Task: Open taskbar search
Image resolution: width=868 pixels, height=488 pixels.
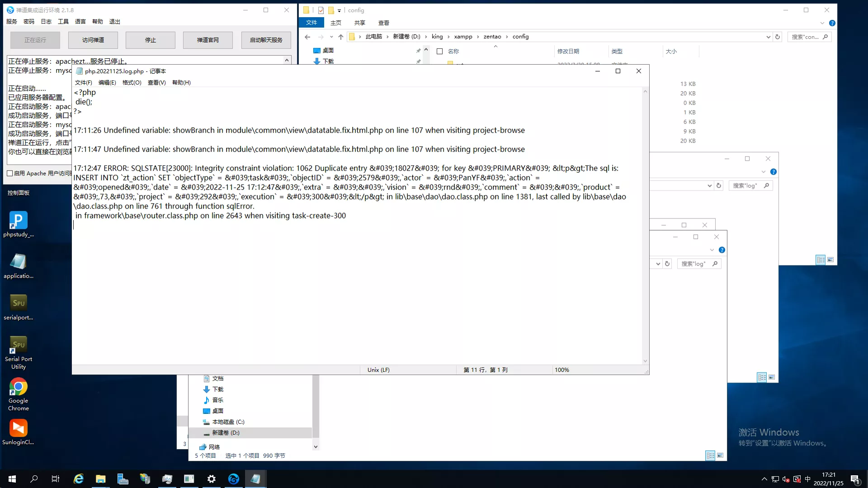Action: pos(34,479)
